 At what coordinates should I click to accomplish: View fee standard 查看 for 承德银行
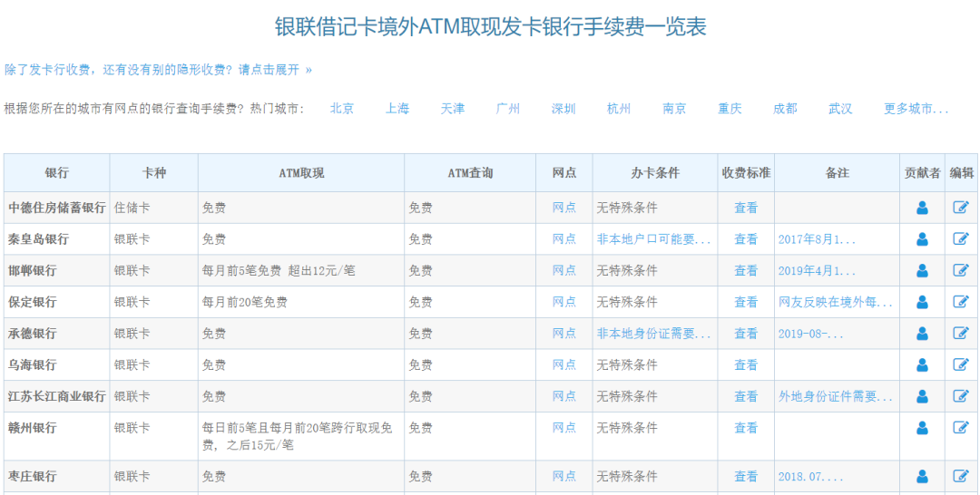point(746,334)
